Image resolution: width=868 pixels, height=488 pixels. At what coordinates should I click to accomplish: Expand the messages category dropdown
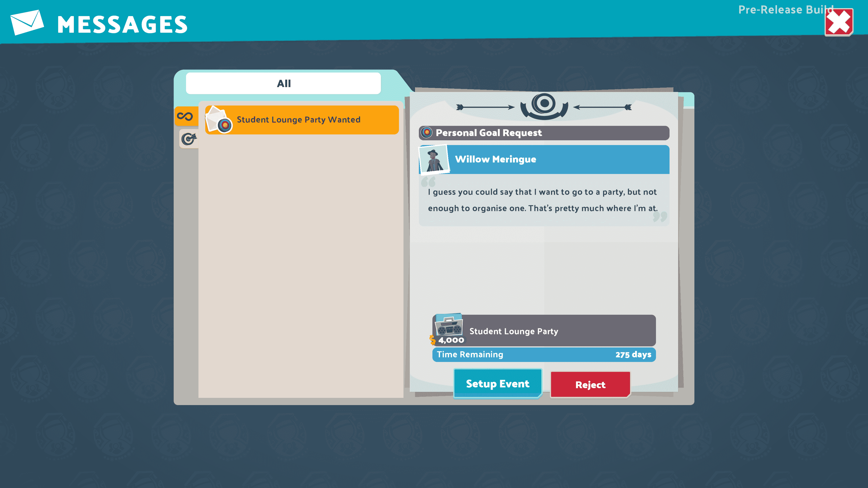click(x=283, y=83)
